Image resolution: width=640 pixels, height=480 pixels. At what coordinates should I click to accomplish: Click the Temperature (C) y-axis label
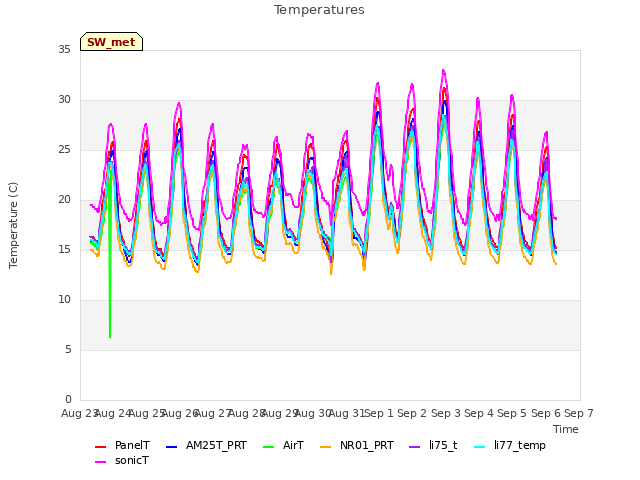(13, 225)
